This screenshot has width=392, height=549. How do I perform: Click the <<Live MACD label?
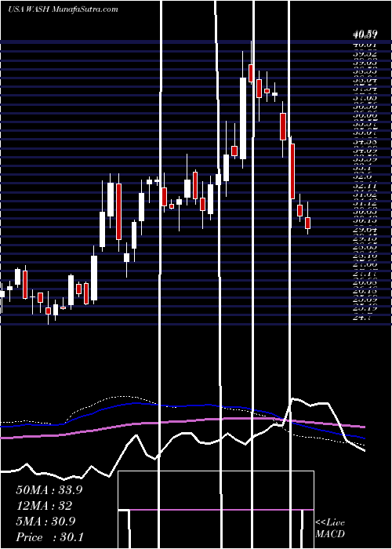[x=330, y=529]
